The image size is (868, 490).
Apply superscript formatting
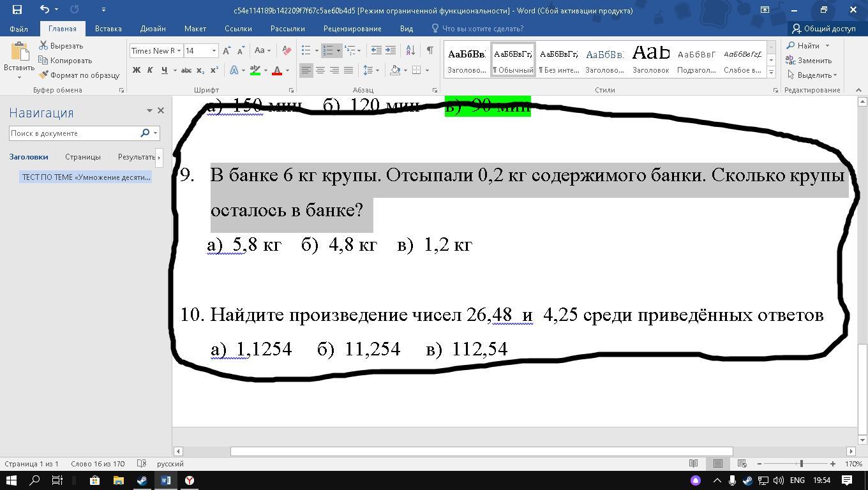coord(214,70)
